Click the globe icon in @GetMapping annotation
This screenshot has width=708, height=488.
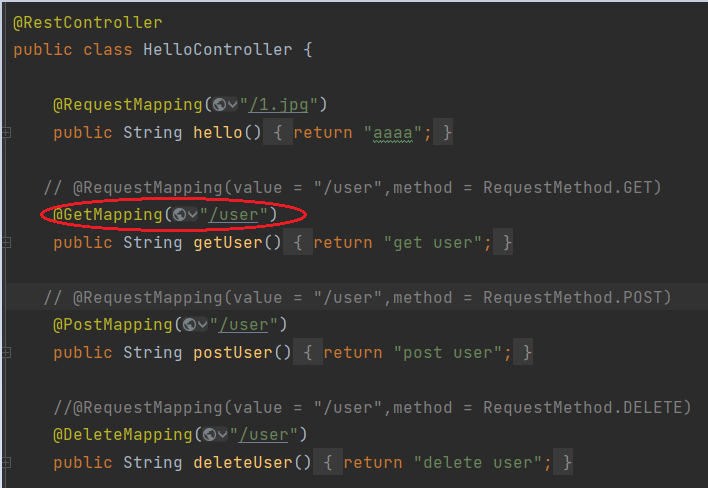[x=179, y=214]
